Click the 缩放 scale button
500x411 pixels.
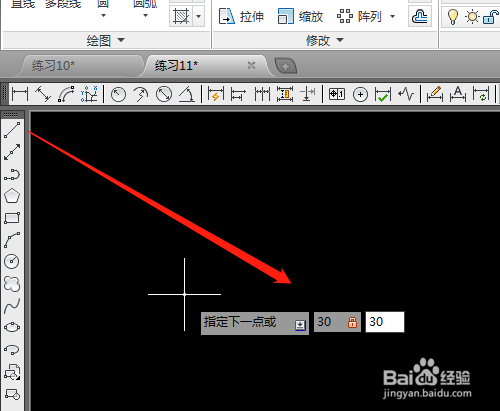click(300, 16)
